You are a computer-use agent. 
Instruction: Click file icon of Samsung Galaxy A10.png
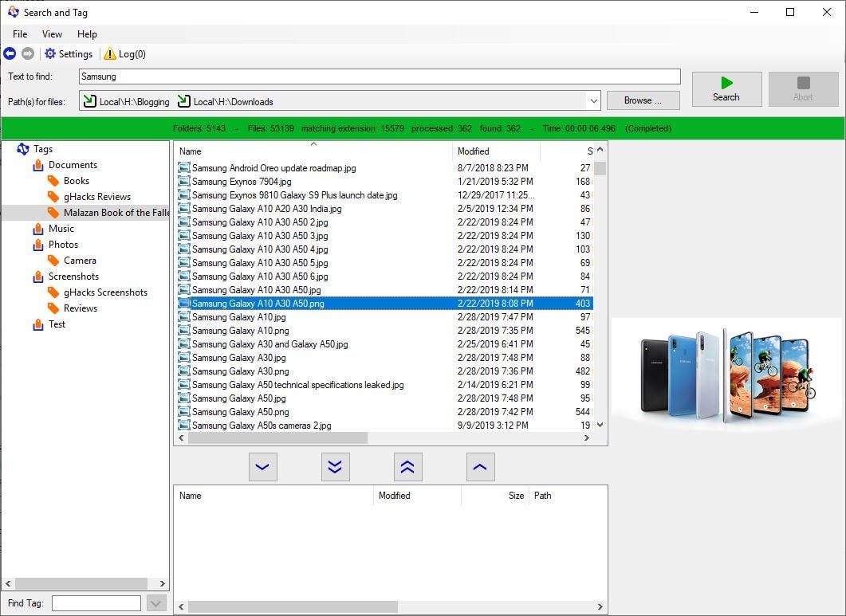tap(184, 330)
